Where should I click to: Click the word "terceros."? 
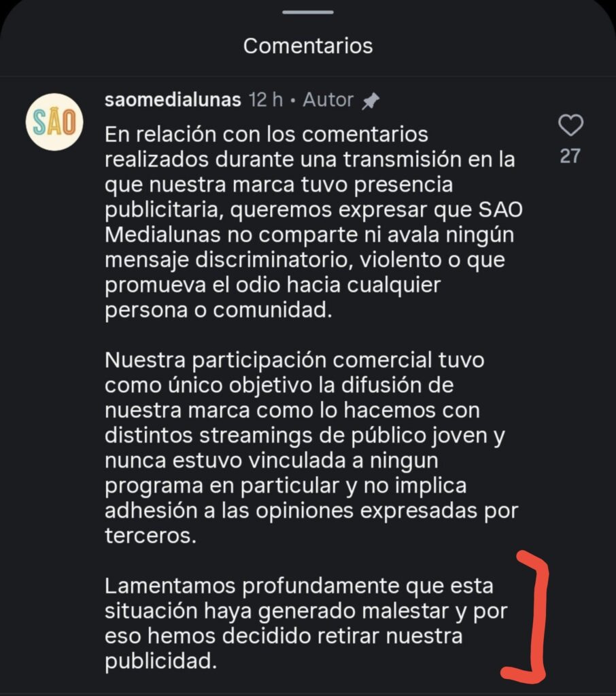pyautogui.click(x=150, y=536)
